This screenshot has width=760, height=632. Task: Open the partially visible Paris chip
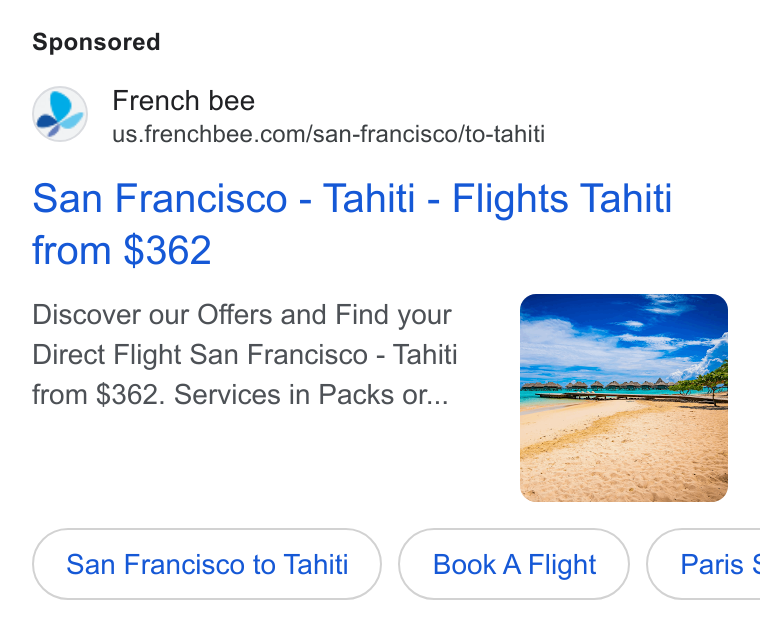pos(704,564)
